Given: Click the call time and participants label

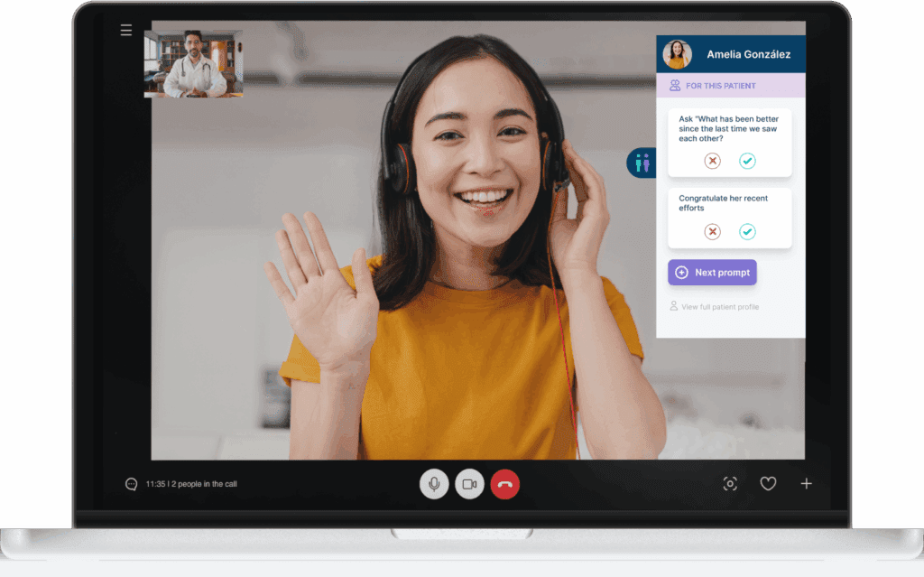Looking at the screenshot, I should 191,484.
